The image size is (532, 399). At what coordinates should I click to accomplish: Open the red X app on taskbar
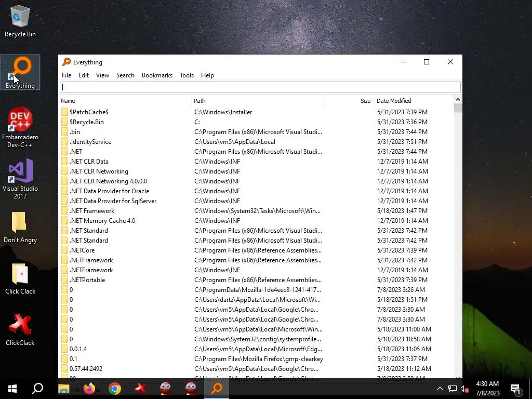point(140,389)
